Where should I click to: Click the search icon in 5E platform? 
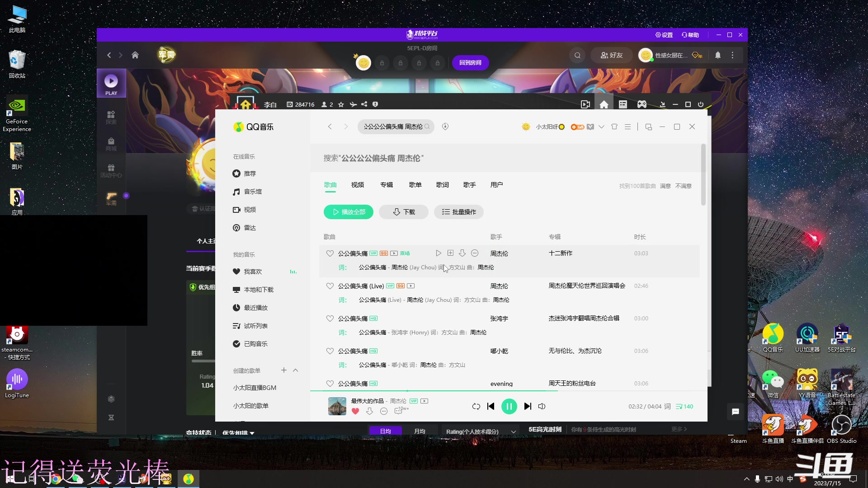click(577, 55)
